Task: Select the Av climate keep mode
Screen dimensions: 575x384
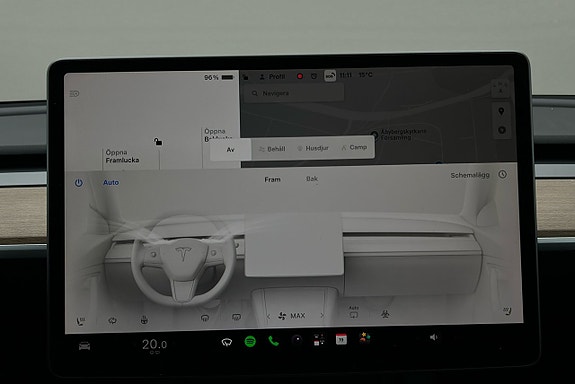Action: click(x=231, y=150)
